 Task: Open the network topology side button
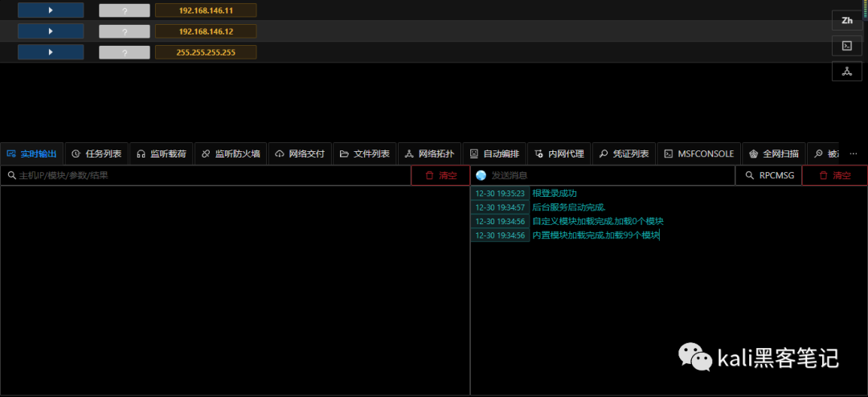click(x=847, y=72)
